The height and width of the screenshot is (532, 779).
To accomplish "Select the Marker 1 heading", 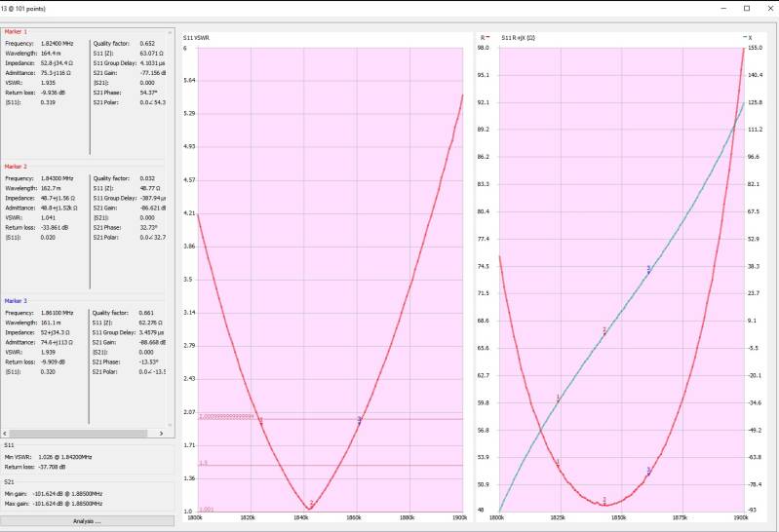I will click(x=16, y=32).
